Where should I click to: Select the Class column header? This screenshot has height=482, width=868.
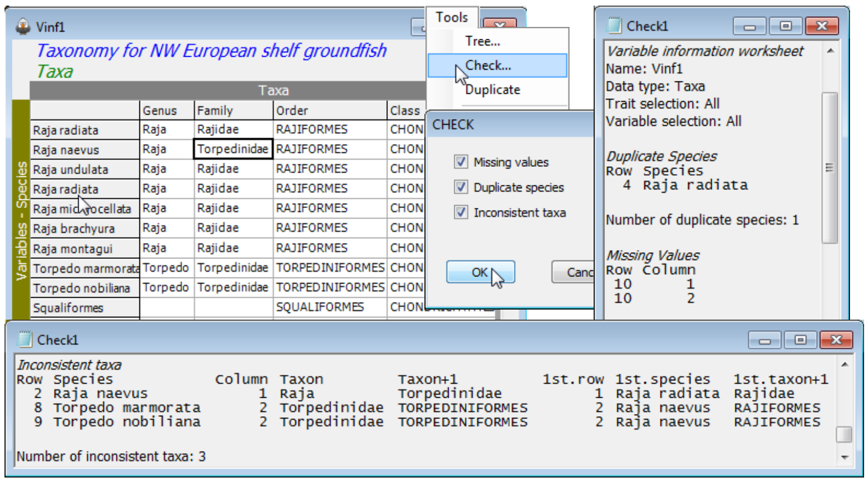pos(406,111)
